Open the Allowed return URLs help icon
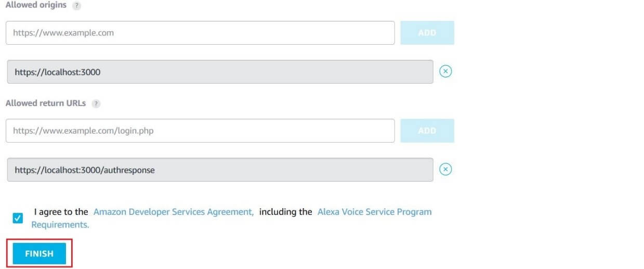 pos(96,104)
